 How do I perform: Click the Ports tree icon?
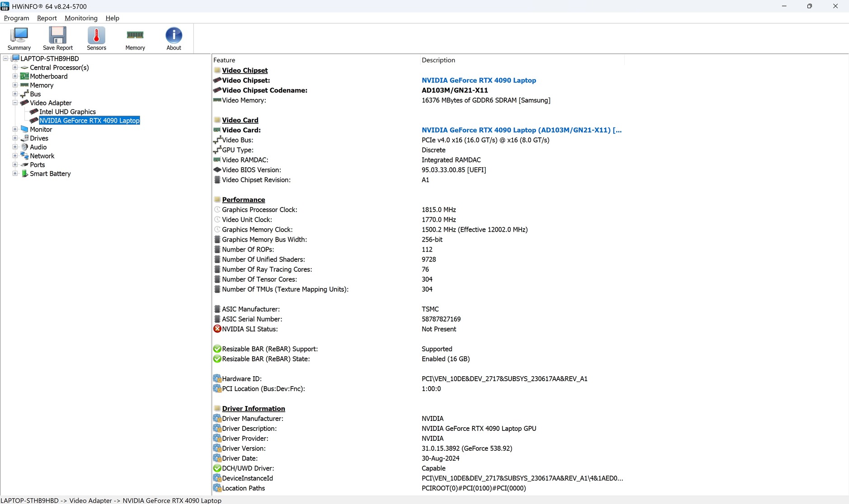point(24,165)
